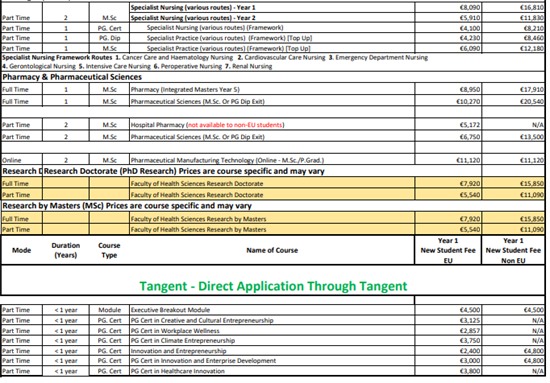Image resolution: width=550 pixels, height=383 pixels.
Task: Select the Pharmaceutical Manufacturing Technology online course
Action: (227, 160)
